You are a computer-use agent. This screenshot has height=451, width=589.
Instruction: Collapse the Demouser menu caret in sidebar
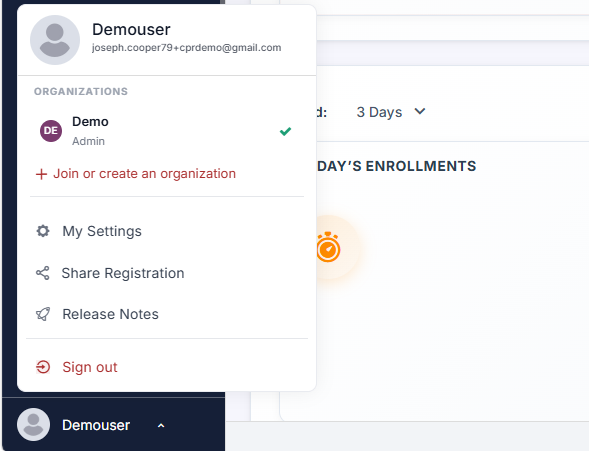coord(161,425)
